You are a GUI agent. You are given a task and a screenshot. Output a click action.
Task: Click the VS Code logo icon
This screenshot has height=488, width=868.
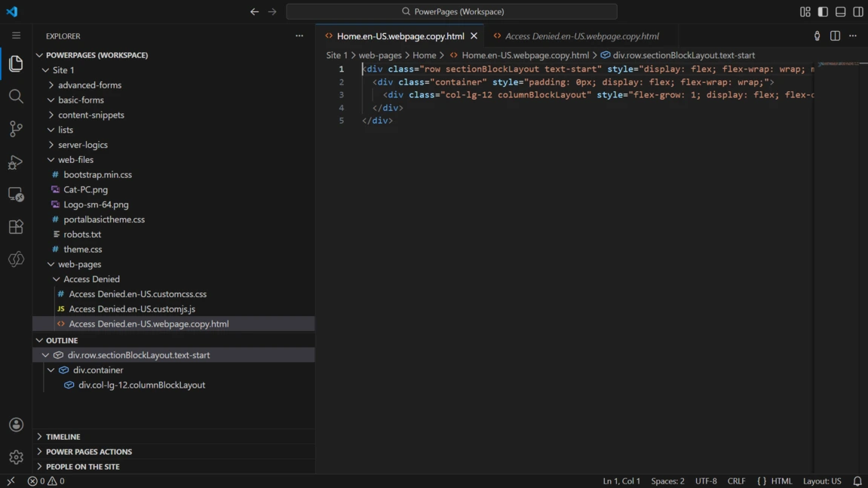coord(11,11)
